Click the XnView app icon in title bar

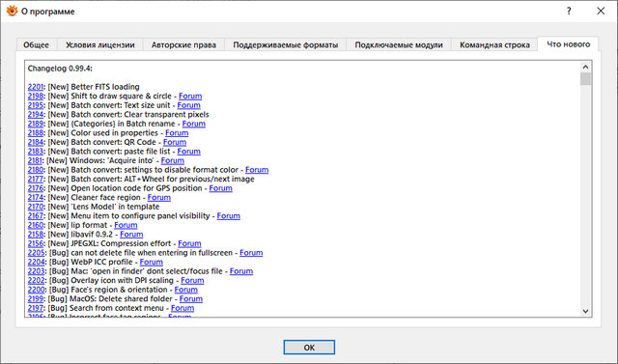[x=12, y=11]
